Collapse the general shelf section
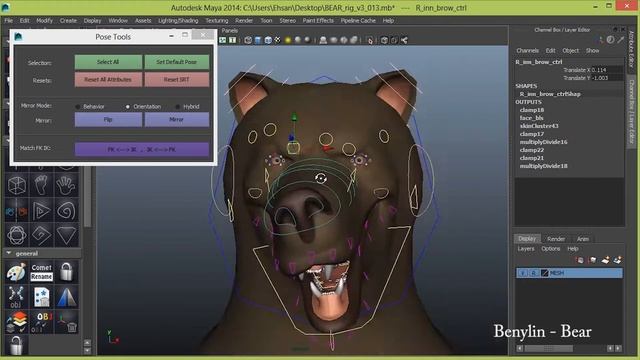640x360 pixels. [9, 253]
